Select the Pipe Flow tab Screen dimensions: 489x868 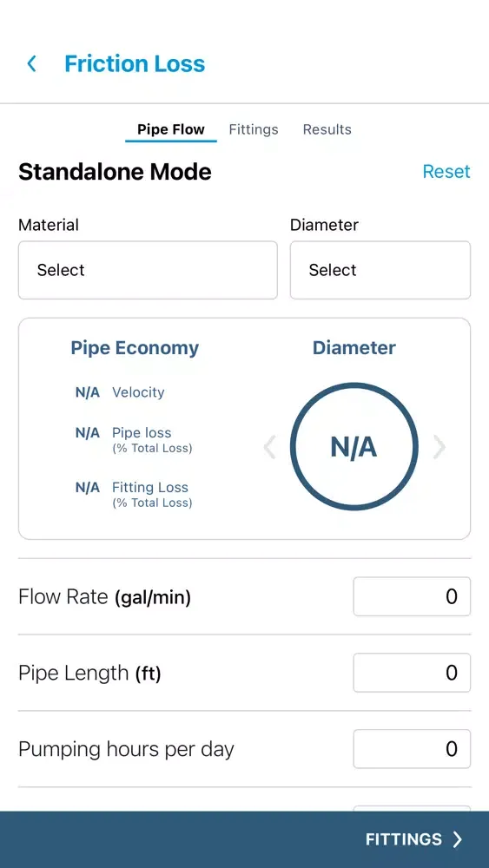[171, 129]
